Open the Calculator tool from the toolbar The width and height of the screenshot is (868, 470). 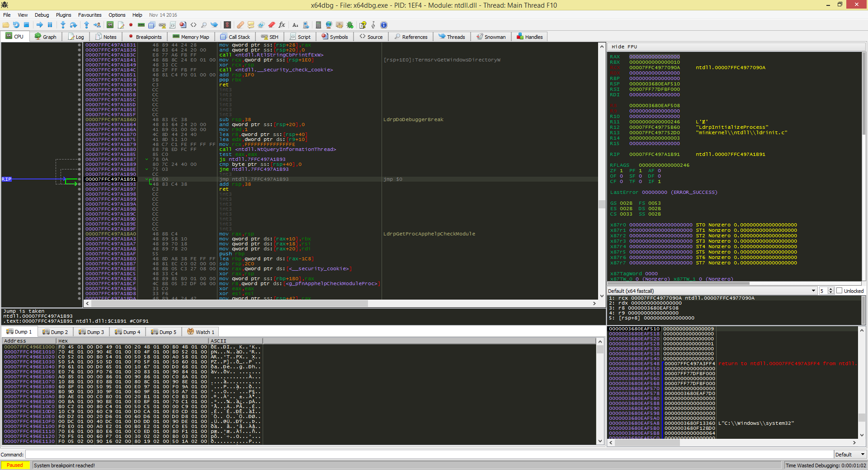[x=318, y=25]
